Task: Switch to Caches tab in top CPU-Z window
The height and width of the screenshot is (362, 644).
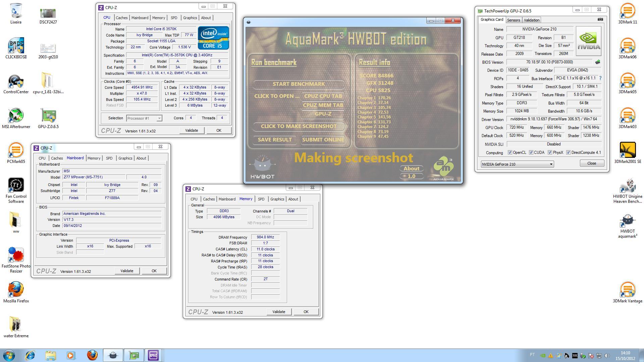Action: (x=121, y=18)
